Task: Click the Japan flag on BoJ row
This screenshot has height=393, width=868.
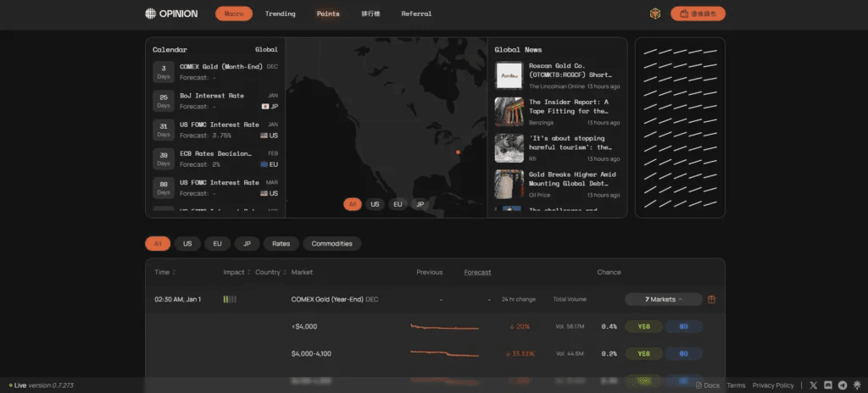Action: [x=264, y=106]
